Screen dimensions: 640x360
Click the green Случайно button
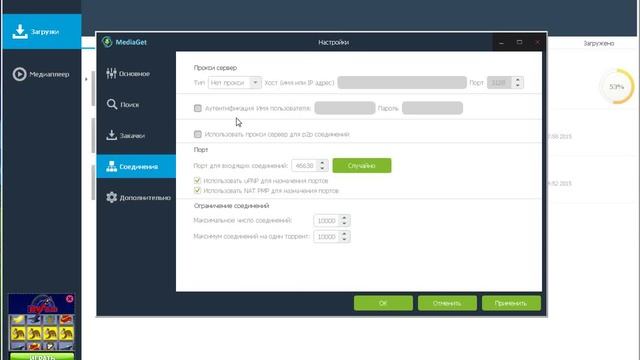[362, 166]
